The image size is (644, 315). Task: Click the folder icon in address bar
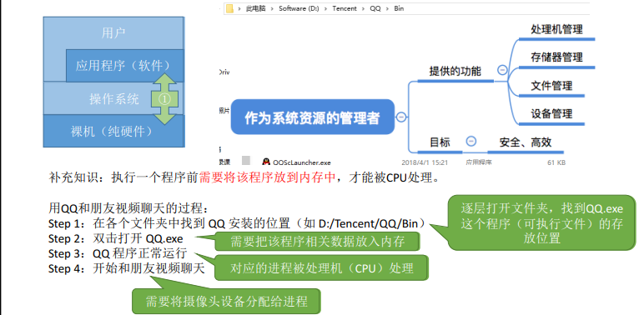pos(230,7)
